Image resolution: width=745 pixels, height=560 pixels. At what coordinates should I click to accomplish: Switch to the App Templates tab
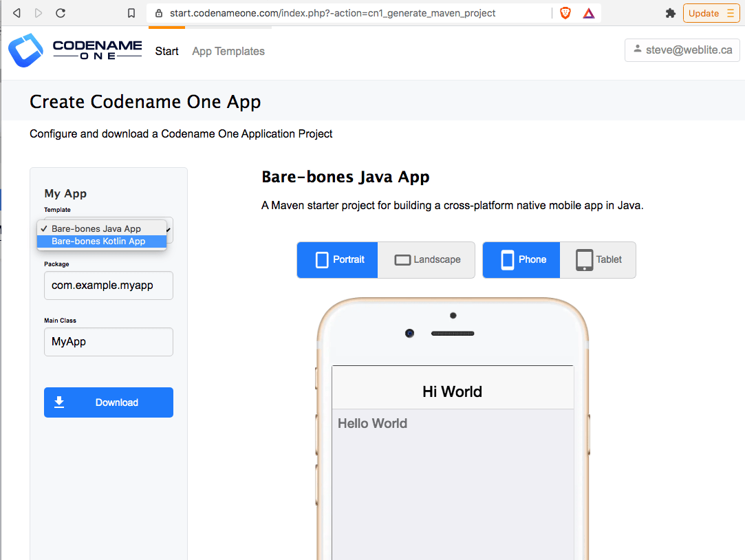coord(228,51)
